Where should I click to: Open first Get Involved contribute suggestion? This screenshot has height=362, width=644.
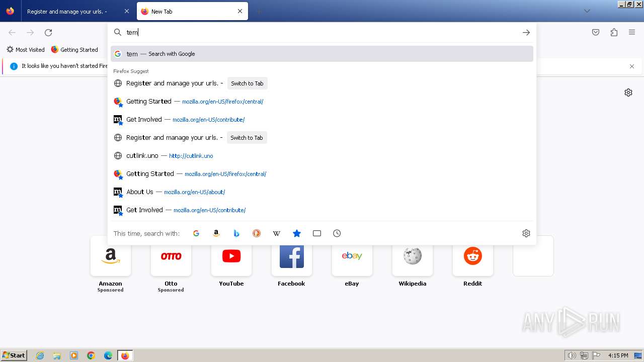click(x=322, y=120)
